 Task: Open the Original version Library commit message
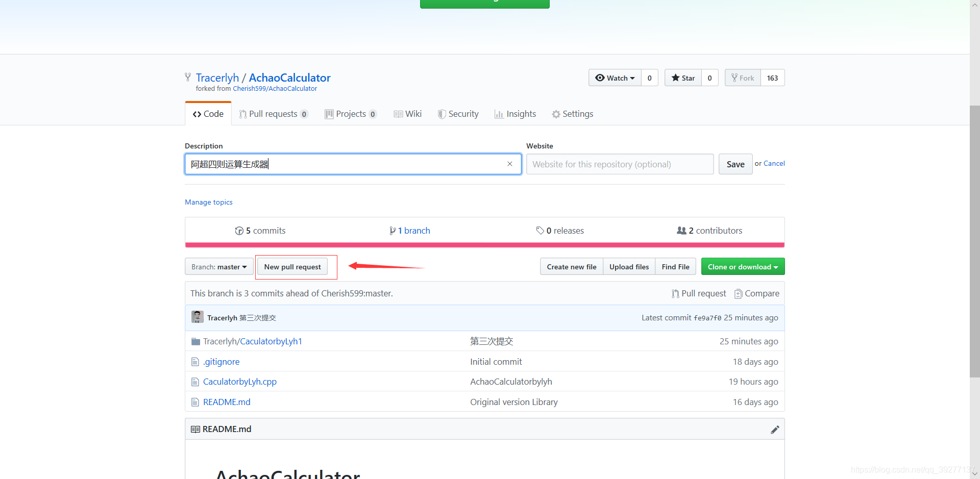click(x=514, y=402)
